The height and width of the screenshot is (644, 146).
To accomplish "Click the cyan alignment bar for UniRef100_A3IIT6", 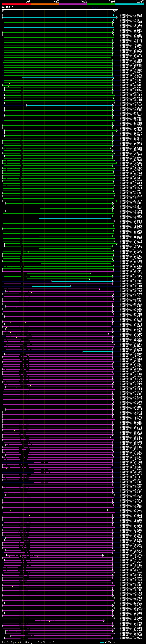I will [98, 352].
